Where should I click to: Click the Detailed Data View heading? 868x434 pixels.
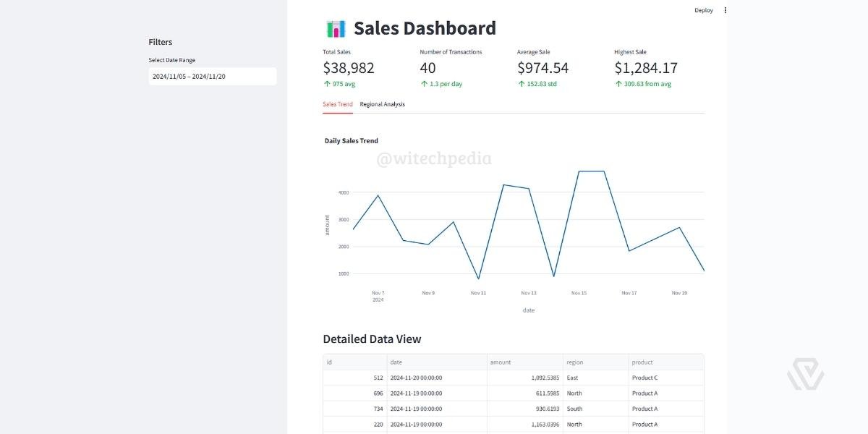point(372,339)
